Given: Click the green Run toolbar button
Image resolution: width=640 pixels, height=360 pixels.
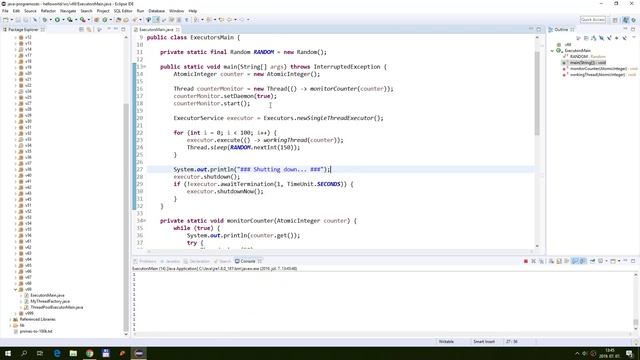Looking at the screenshot, I should (57, 20).
